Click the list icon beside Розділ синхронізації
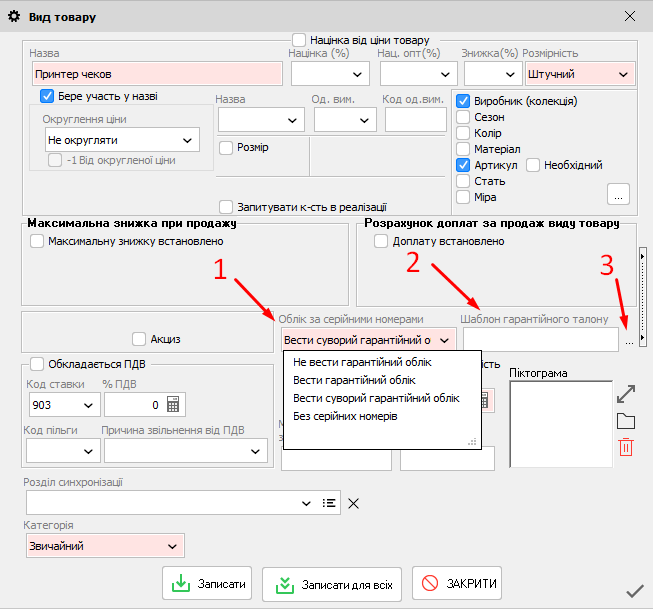This screenshot has width=653, height=609. [329, 503]
